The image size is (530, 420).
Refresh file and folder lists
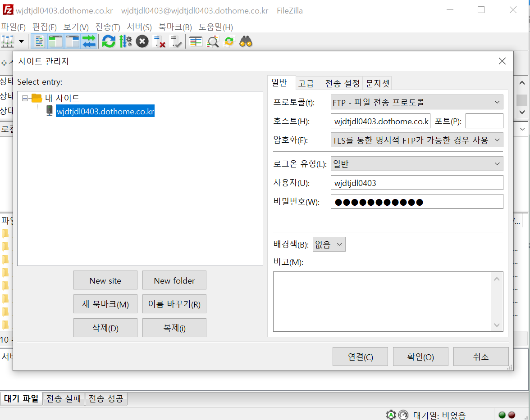[109, 41]
